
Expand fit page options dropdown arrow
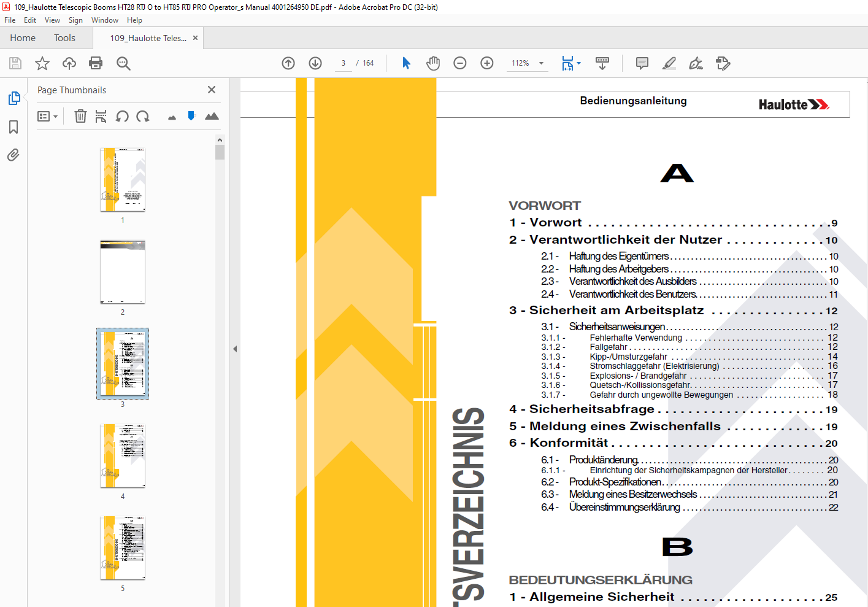click(578, 63)
